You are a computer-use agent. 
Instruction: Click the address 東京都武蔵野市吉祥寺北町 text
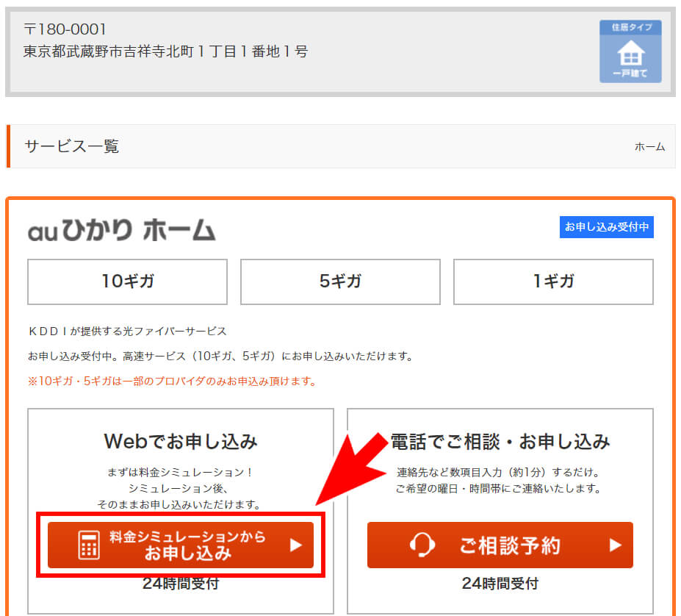[165, 51]
